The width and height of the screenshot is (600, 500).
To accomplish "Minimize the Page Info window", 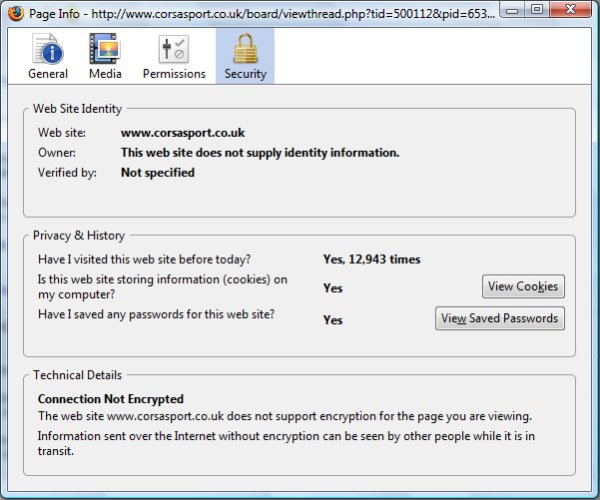I will 513,10.
